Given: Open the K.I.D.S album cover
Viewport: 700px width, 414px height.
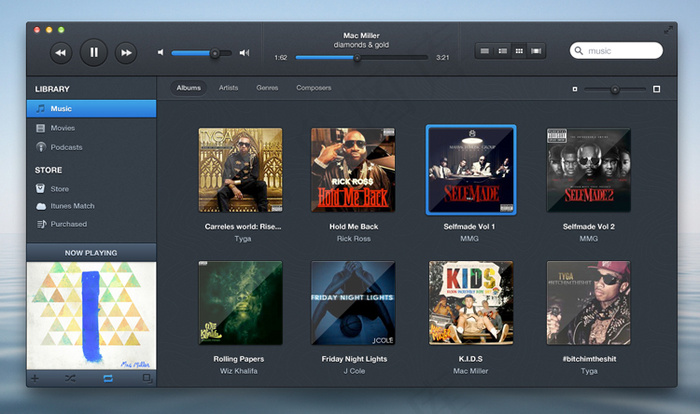Looking at the screenshot, I should point(471,303).
